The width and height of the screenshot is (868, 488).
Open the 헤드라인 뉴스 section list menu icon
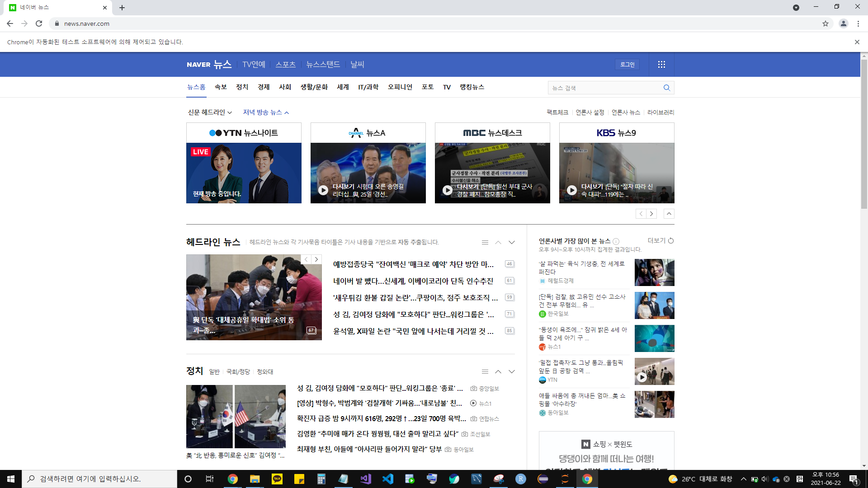[485, 243]
